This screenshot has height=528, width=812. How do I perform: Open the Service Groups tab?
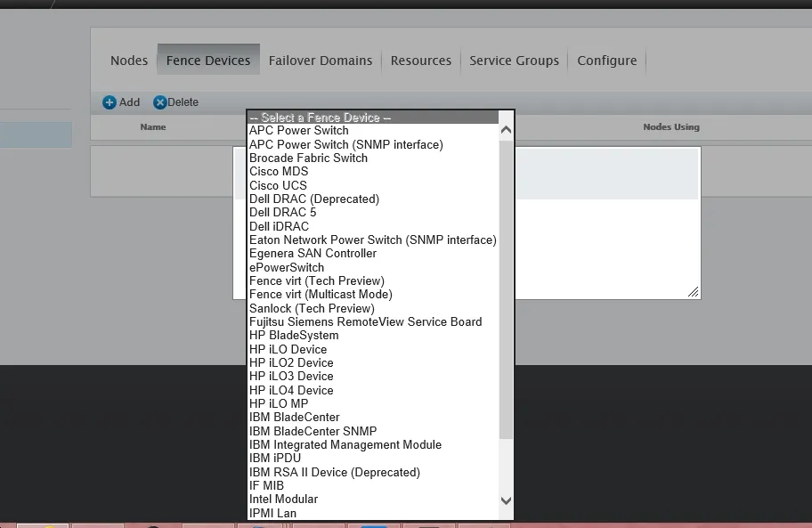coord(515,61)
